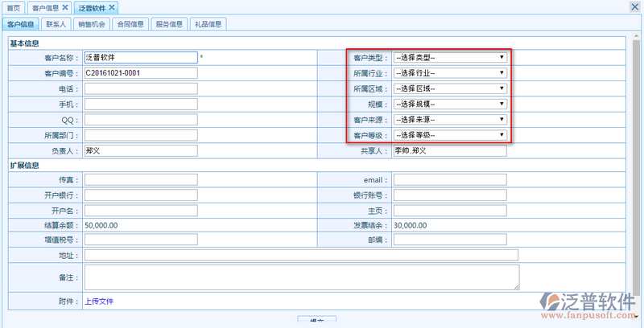
Task: Click the 开户银行 input field
Action: (141, 195)
